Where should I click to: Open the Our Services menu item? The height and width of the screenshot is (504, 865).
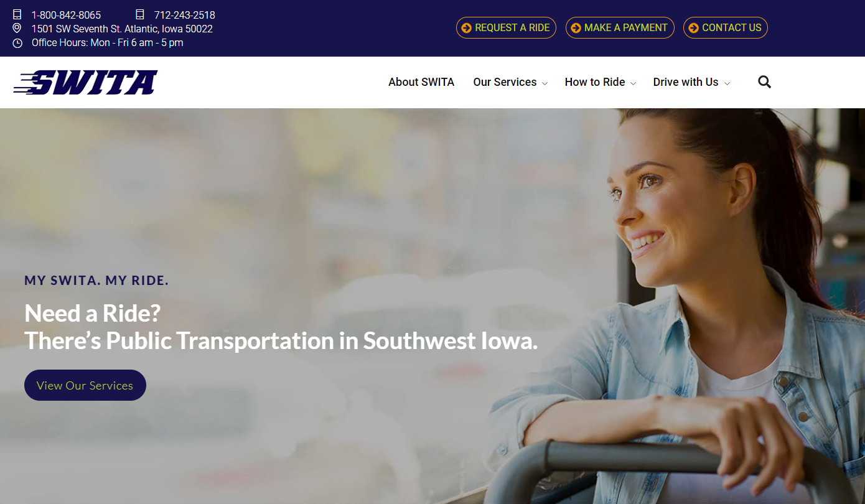point(505,82)
